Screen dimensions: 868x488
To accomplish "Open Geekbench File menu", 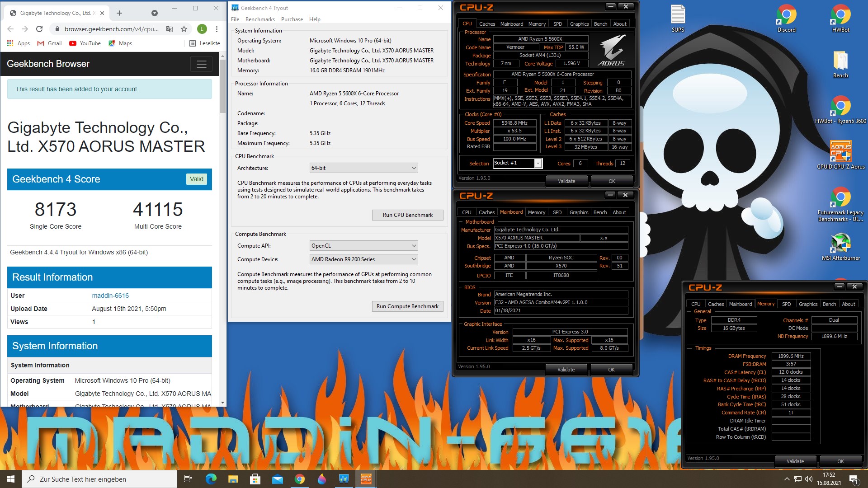I will point(235,19).
